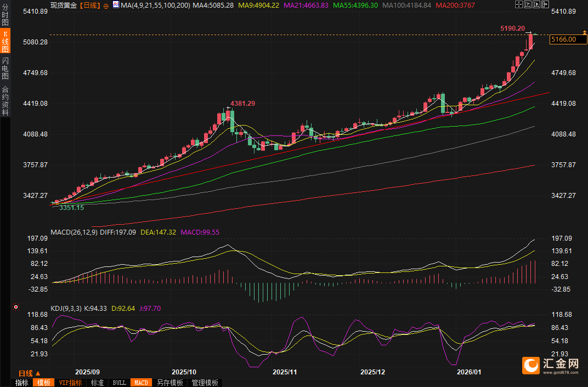Open 管理模板 template manager
The height and width of the screenshot is (387, 588).
205,383
